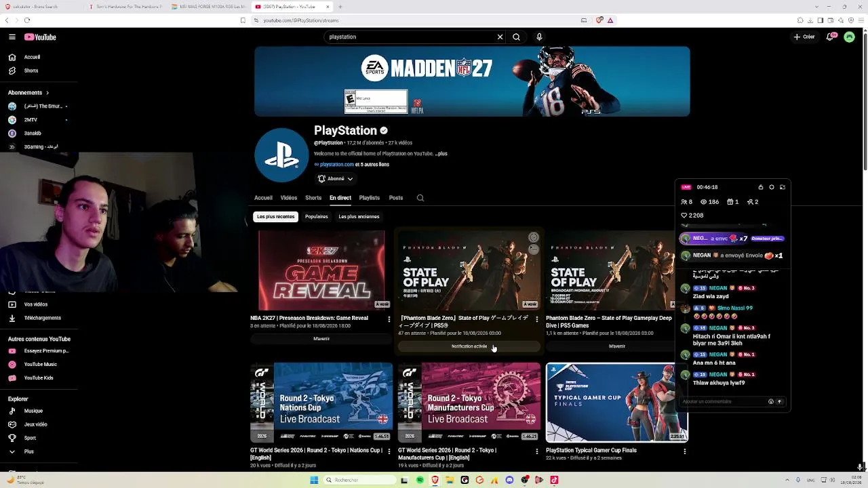This screenshot has width=868, height=488.
Task: Switch to the Vidéos channel tab
Action: (x=289, y=198)
